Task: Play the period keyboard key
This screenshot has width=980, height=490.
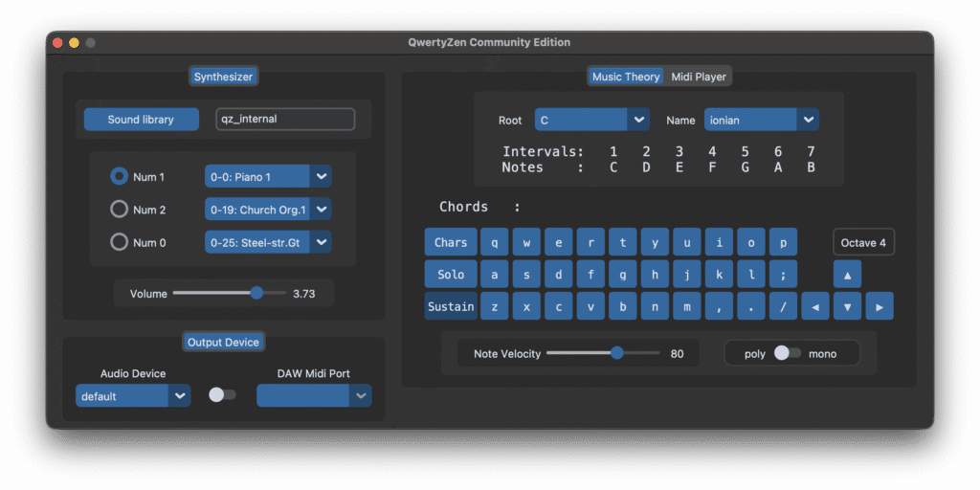Action: click(751, 306)
